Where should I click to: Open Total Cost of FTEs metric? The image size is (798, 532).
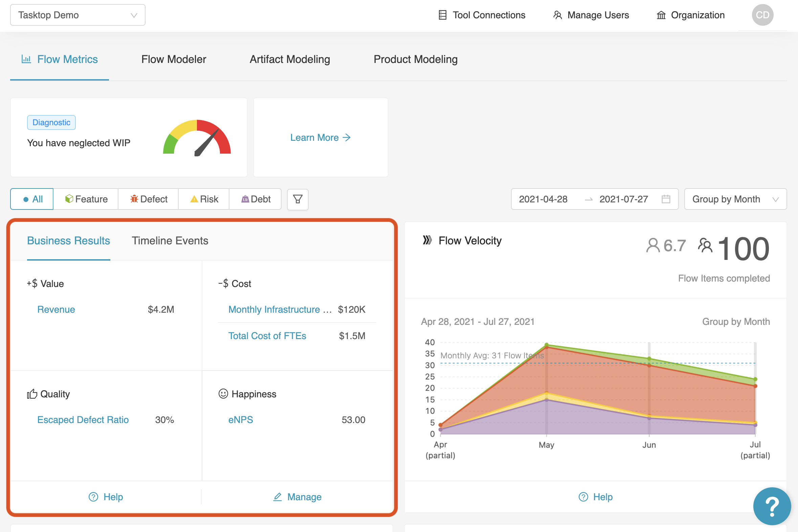[267, 336]
